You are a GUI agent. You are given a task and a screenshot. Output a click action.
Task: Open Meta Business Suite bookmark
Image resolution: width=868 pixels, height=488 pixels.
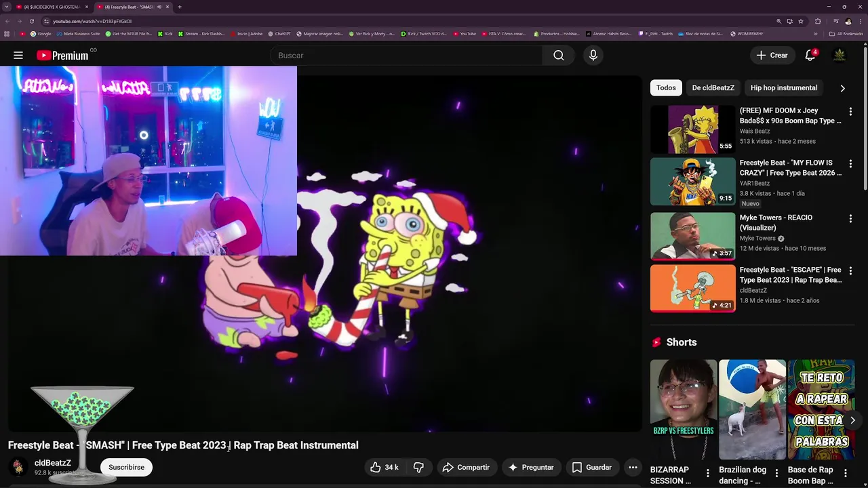(x=78, y=33)
